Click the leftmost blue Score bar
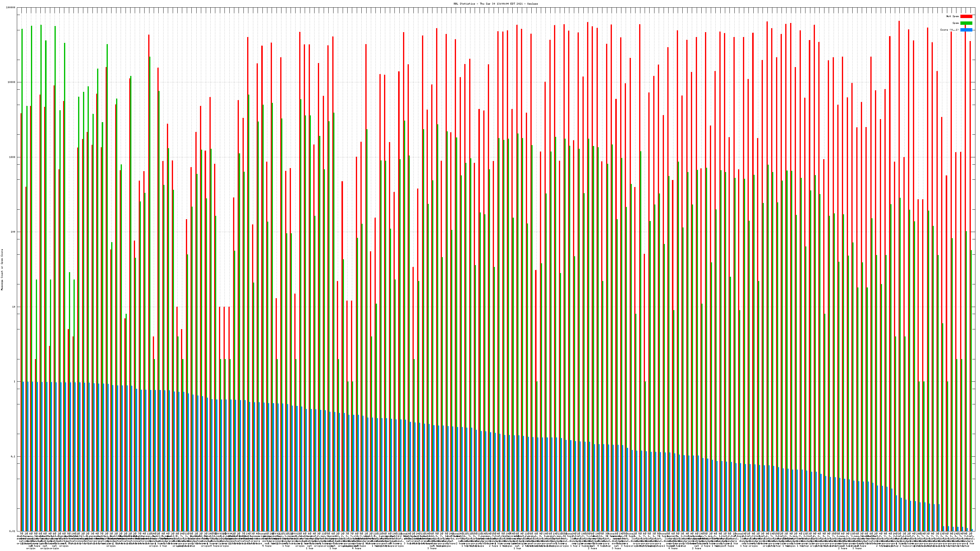The width and height of the screenshot is (980, 551). click(23, 456)
